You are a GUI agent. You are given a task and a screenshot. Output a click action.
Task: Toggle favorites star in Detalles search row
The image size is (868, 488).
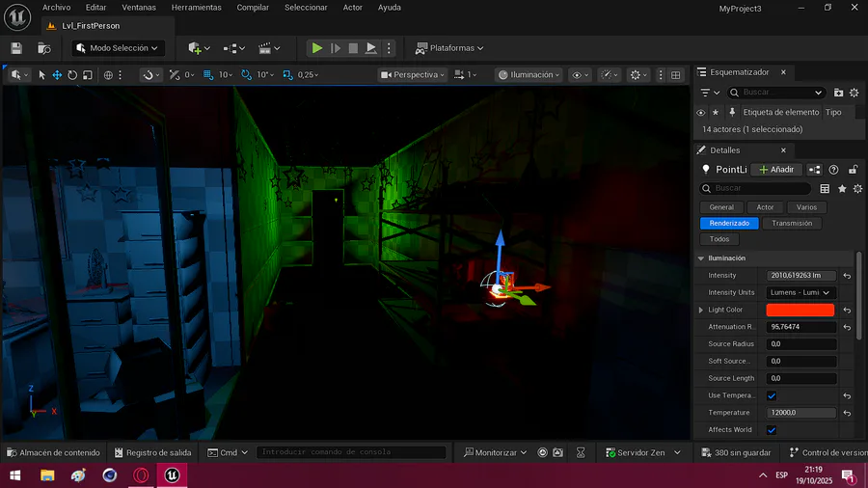point(842,189)
